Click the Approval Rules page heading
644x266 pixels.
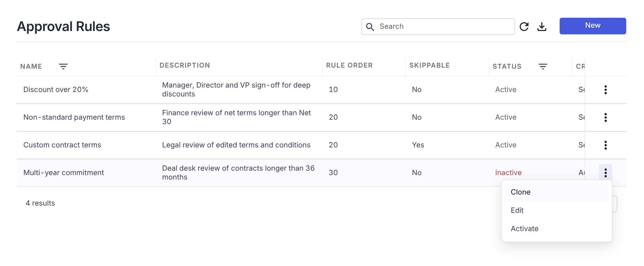pos(63,27)
